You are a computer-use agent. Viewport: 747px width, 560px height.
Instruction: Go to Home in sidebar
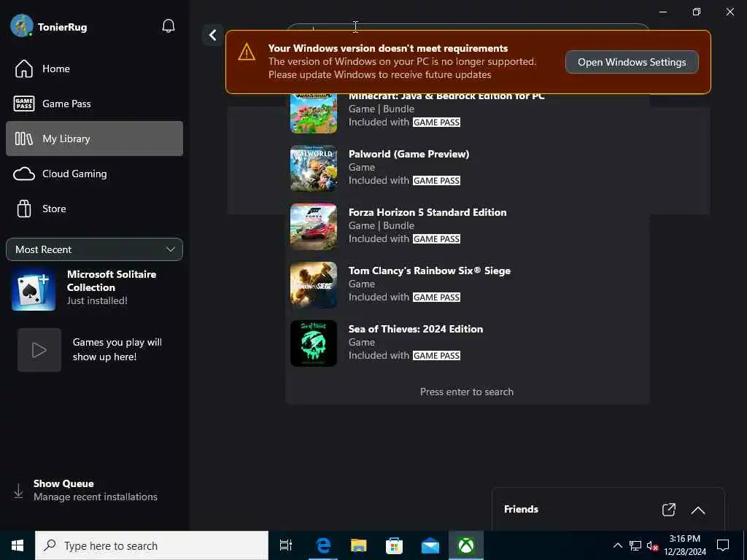[94, 69]
